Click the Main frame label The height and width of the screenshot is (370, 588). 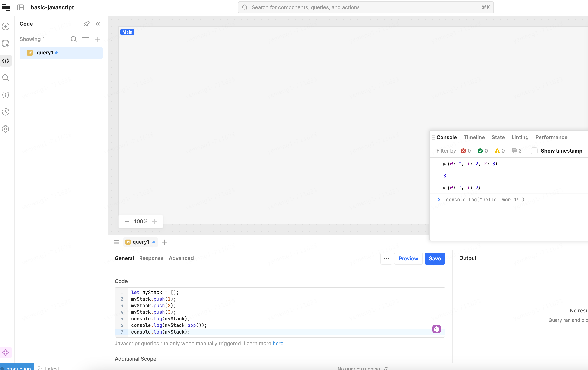tap(127, 32)
